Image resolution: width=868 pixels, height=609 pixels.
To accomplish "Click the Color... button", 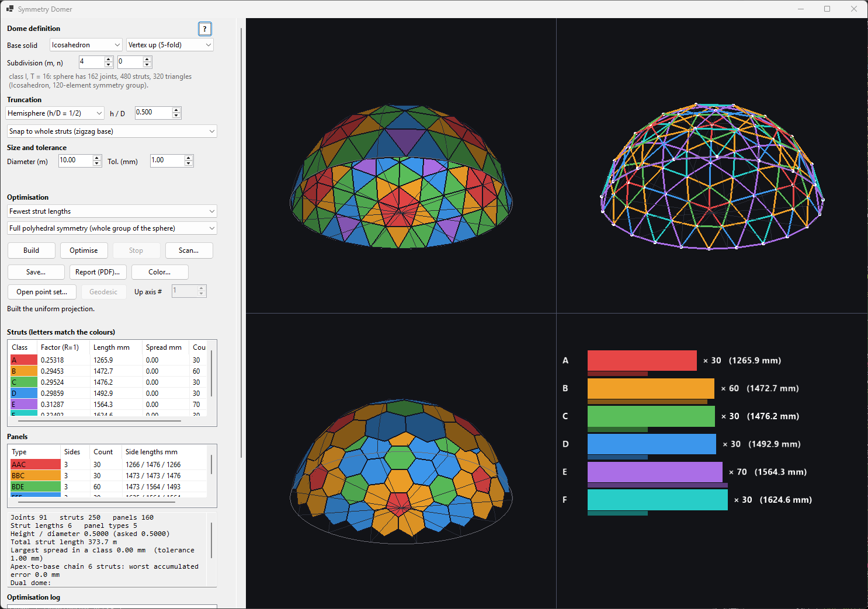I will coord(159,272).
